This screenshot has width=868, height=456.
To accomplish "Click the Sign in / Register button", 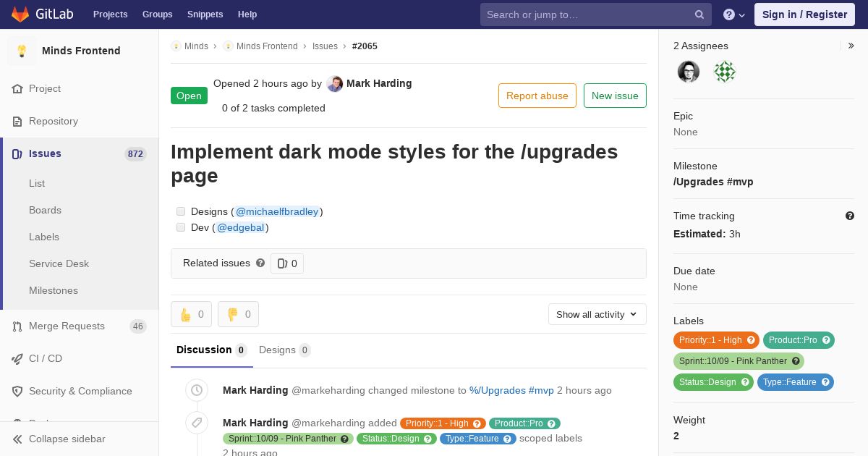I will pyautogui.click(x=804, y=14).
